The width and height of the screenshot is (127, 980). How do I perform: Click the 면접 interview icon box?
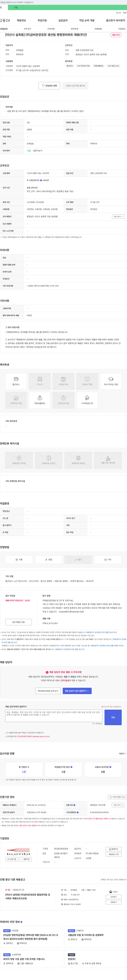tap(49, 560)
